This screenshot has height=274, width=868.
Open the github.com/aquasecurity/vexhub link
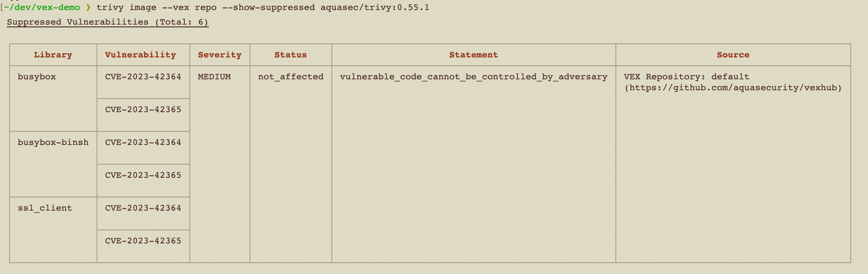733,88
